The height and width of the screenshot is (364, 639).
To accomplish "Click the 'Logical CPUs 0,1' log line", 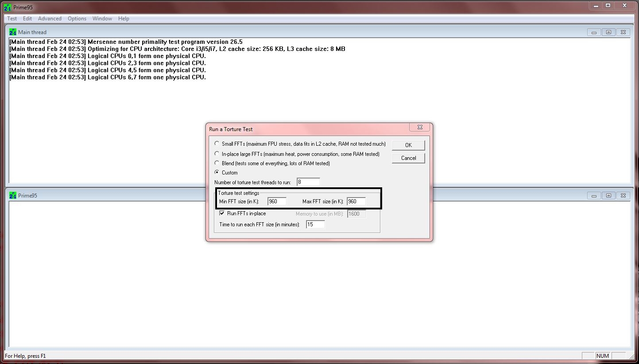I will [108, 56].
